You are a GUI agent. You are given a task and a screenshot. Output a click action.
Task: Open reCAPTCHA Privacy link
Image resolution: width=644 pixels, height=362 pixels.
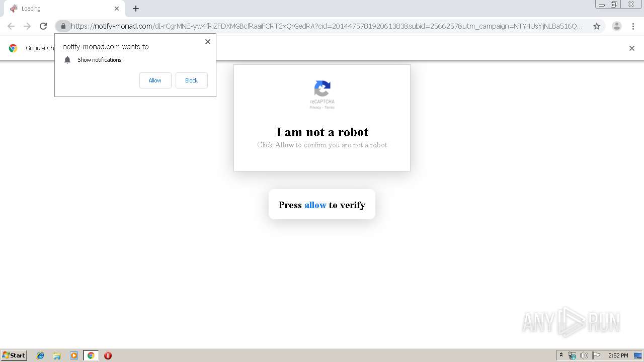(x=315, y=108)
